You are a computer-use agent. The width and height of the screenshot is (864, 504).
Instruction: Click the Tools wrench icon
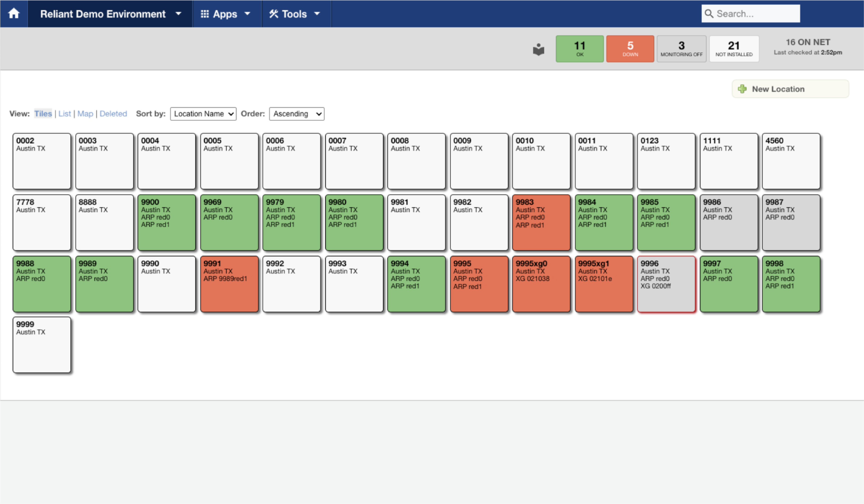click(273, 14)
